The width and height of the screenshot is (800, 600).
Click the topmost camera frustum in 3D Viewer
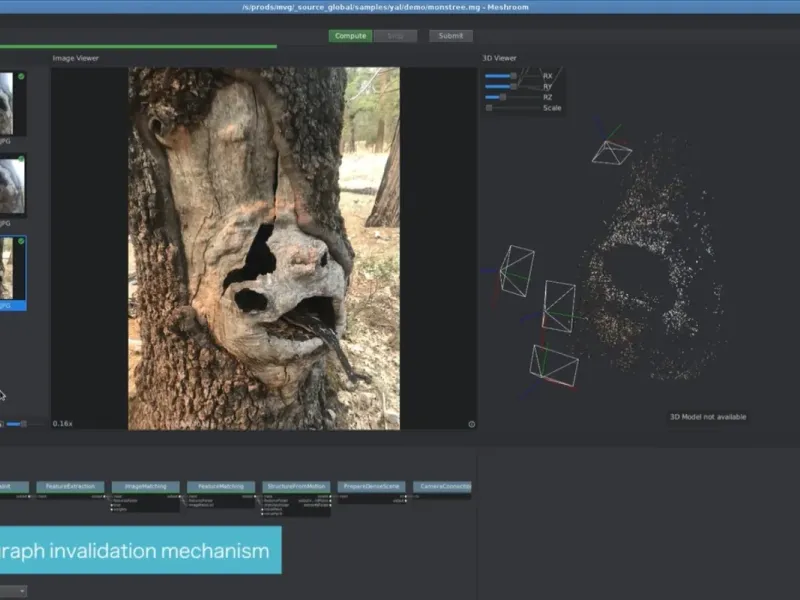[611, 152]
